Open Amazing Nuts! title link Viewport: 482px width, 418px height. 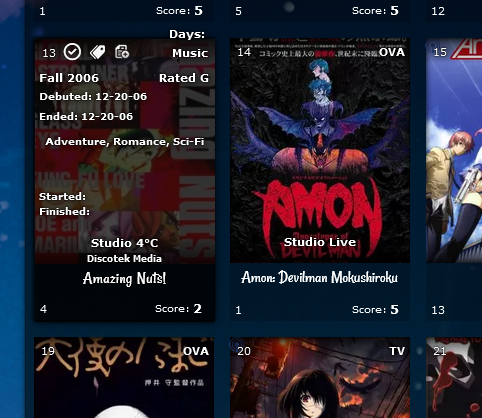124,278
